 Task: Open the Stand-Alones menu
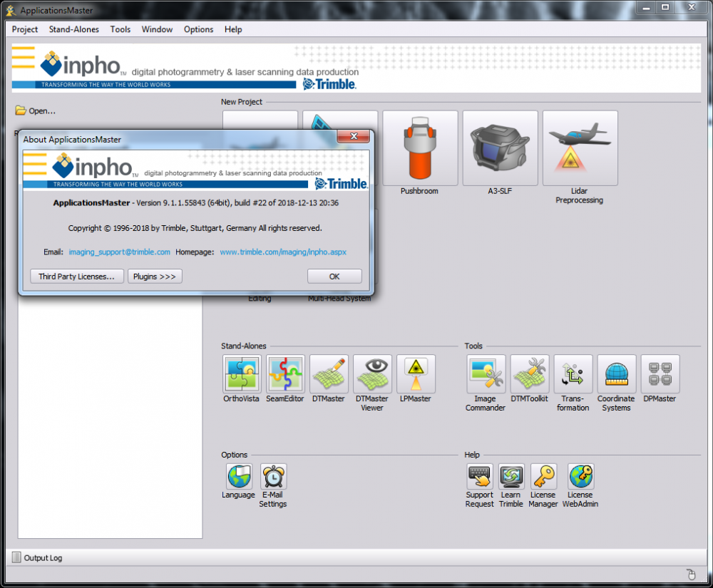[73, 29]
